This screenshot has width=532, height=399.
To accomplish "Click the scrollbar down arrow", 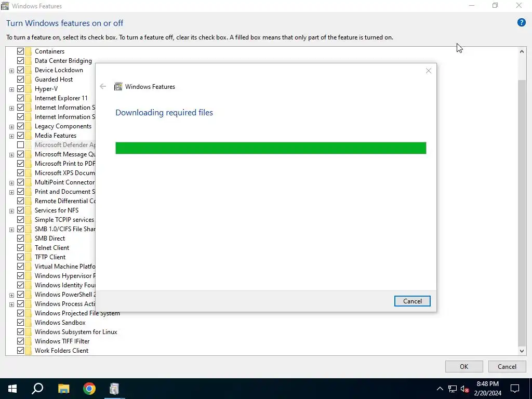I will click(x=522, y=351).
